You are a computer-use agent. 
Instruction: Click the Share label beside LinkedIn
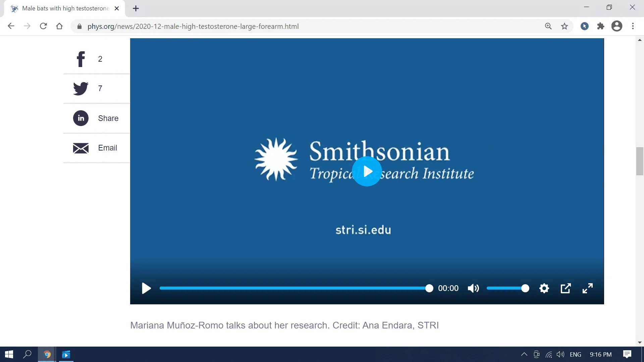pos(108,118)
